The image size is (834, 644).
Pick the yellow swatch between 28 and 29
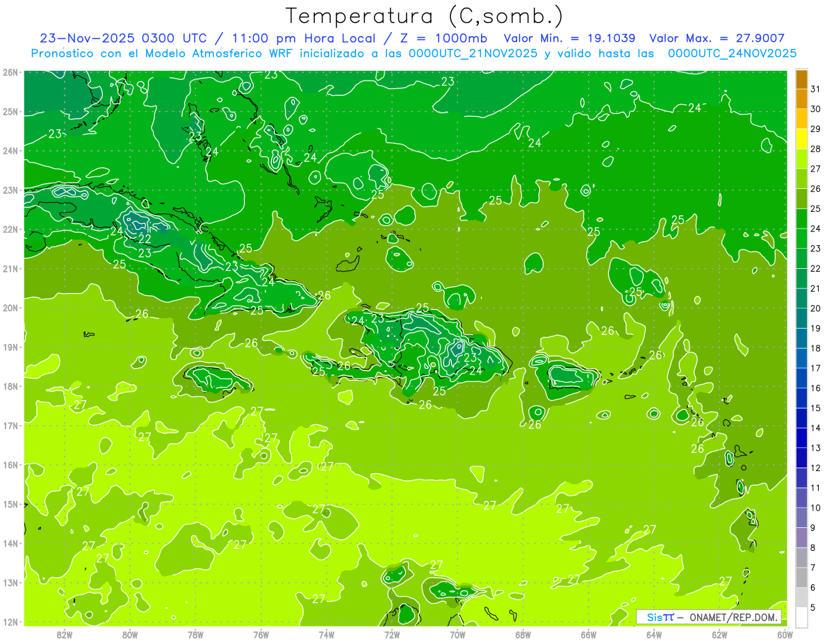801,139
